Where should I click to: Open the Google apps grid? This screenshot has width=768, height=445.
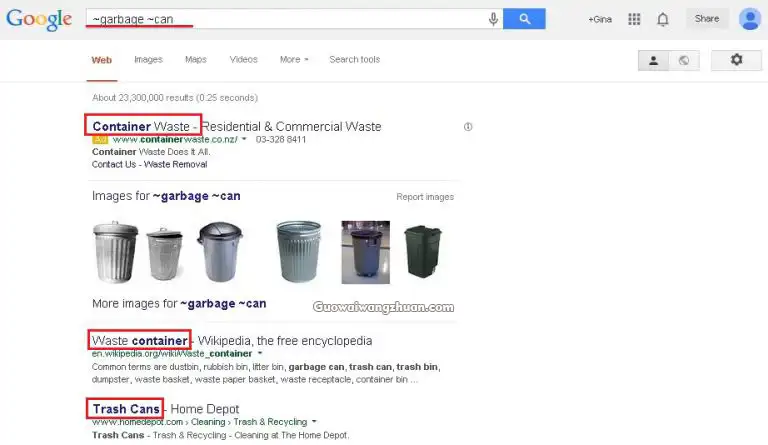pyautogui.click(x=634, y=19)
